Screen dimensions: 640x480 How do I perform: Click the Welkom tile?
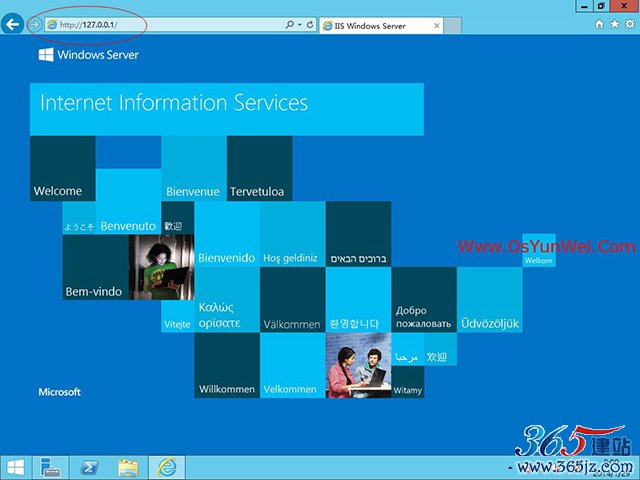(539, 250)
